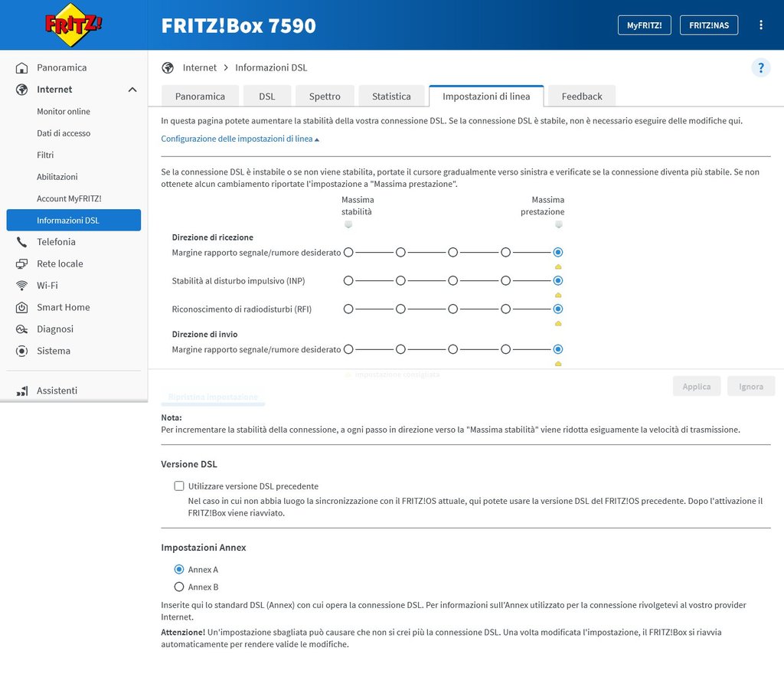This screenshot has height=700, width=784.
Task: Open Dati di accesso in sidebar
Action: point(64,133)
